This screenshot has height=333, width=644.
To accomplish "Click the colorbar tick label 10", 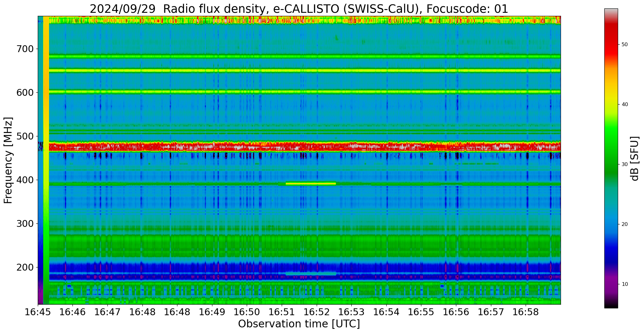I will pyautogui.click(x=625, y=284).
